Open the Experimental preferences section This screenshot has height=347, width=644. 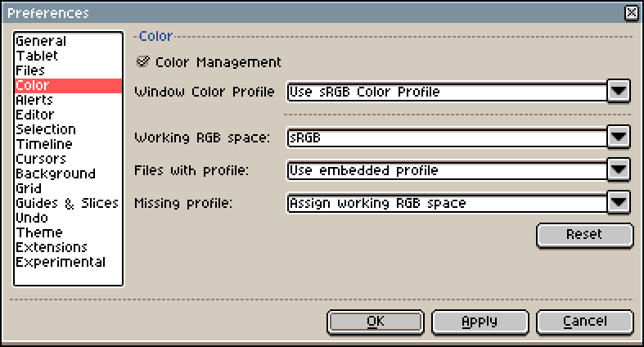pyautogui.click(x=61, y=262)
